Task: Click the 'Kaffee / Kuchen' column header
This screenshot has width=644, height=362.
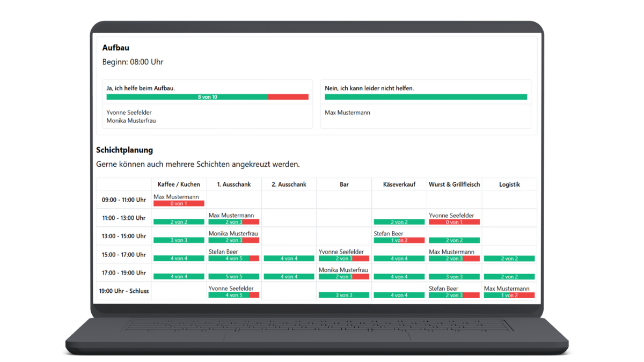Action: (x=179, y=184)
